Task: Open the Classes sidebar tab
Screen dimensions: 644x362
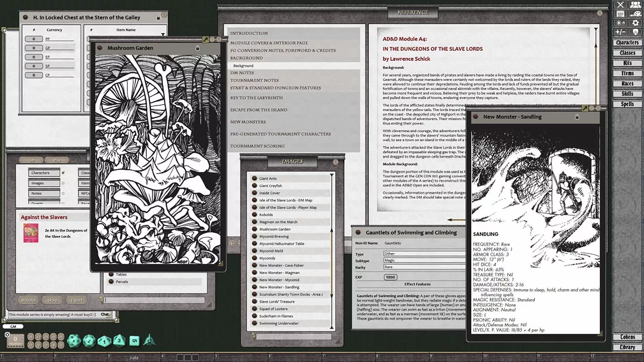Action: pos(627,53)
